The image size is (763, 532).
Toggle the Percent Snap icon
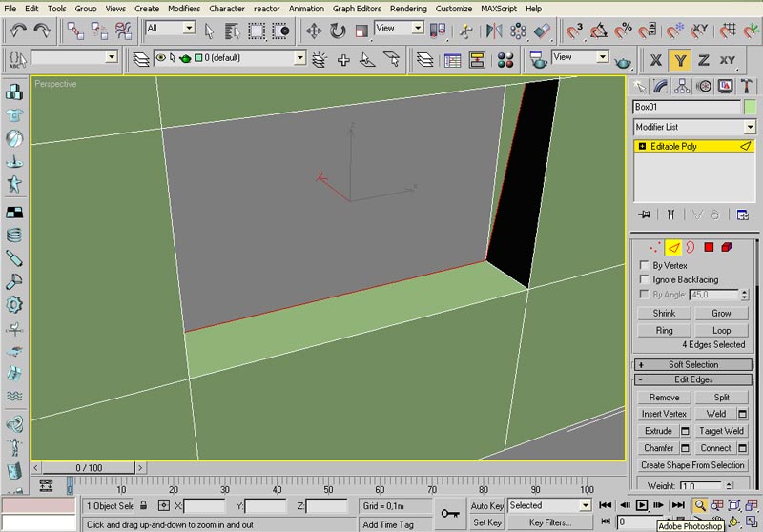(624, 31)
